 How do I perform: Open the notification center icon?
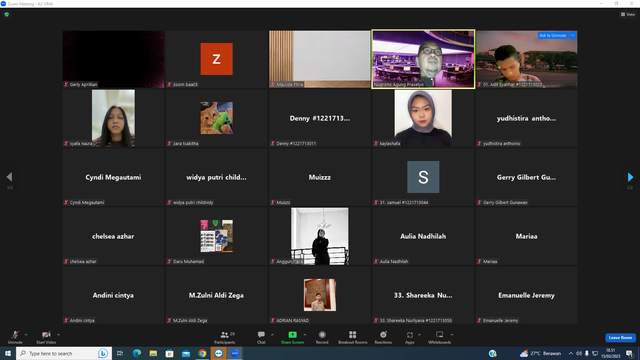point(630,353)
